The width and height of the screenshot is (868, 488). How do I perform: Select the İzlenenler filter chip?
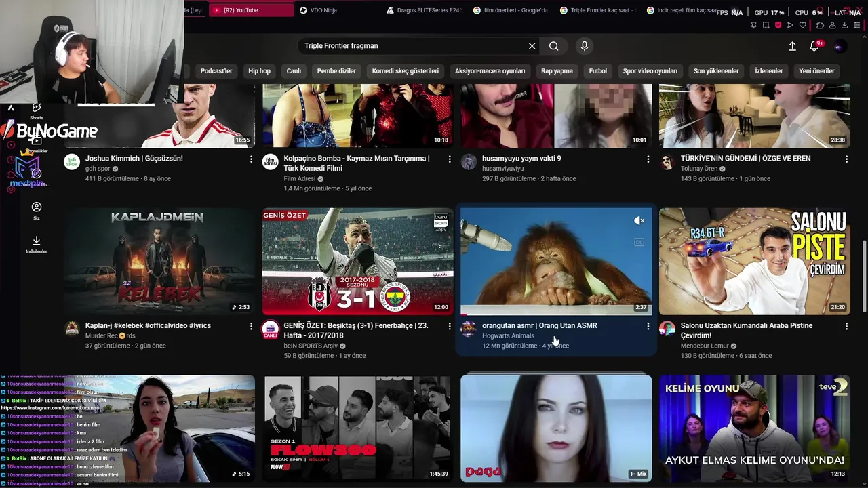[769, 70]
